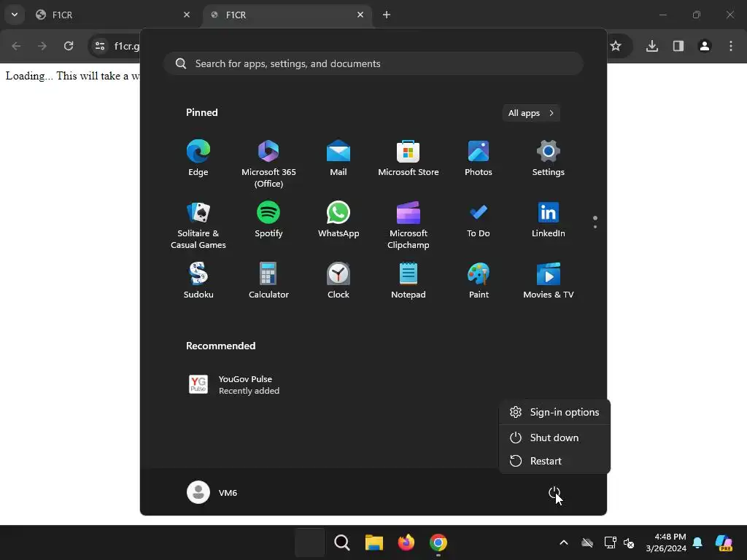Open Settings from pinned apps
This screenshot has height=560, width=747.
(x=549, y=158)
